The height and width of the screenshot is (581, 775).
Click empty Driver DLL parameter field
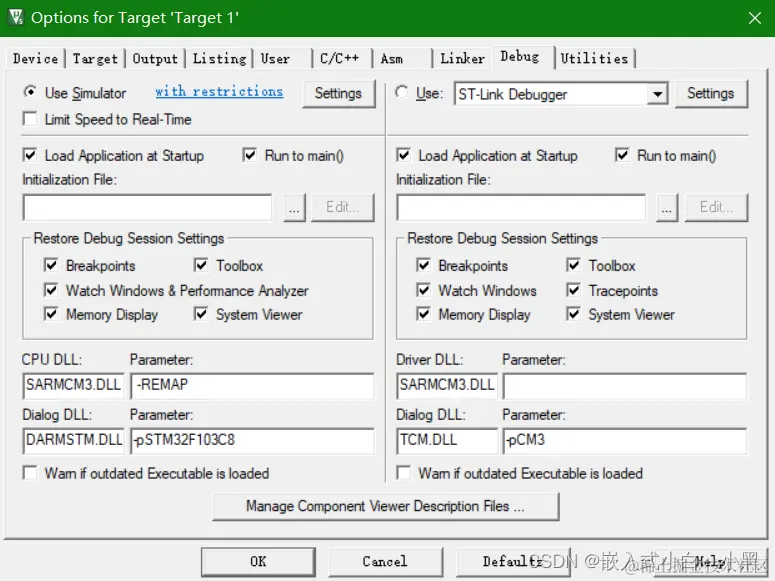[625, 386]
